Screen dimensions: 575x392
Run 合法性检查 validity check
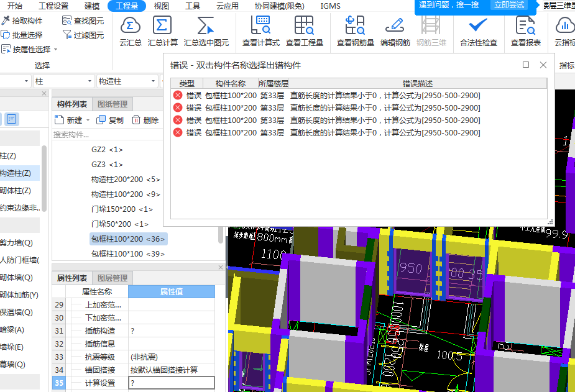click(x=479, y=31)
